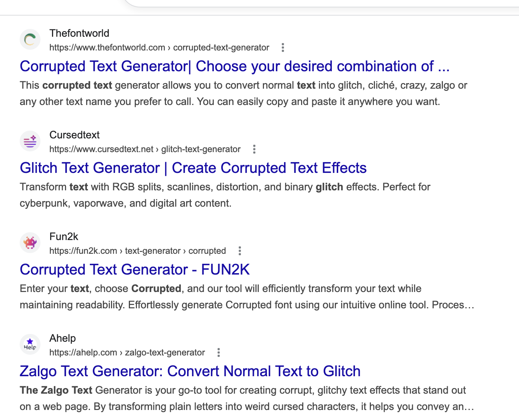Click the thefontworld.com URL breadcrumb
Image resolution: width=519 pixels, height=420 pixels.
(x=159, y=47)
